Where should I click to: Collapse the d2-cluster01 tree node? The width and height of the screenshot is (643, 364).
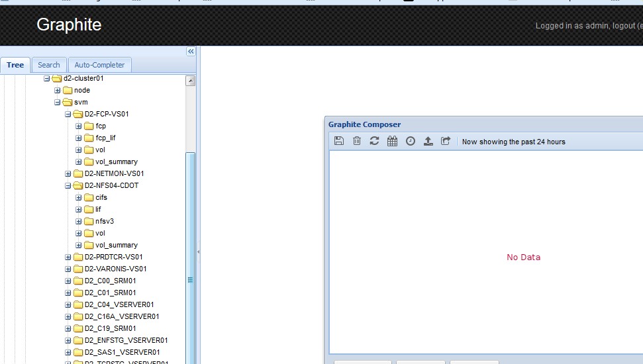pyautogui.click(x=47, y=78)
